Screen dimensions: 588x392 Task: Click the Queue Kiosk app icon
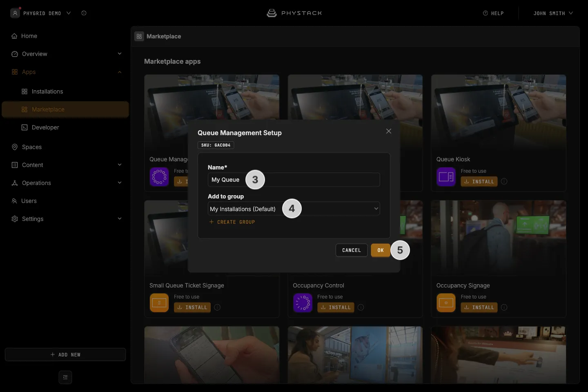446,177
